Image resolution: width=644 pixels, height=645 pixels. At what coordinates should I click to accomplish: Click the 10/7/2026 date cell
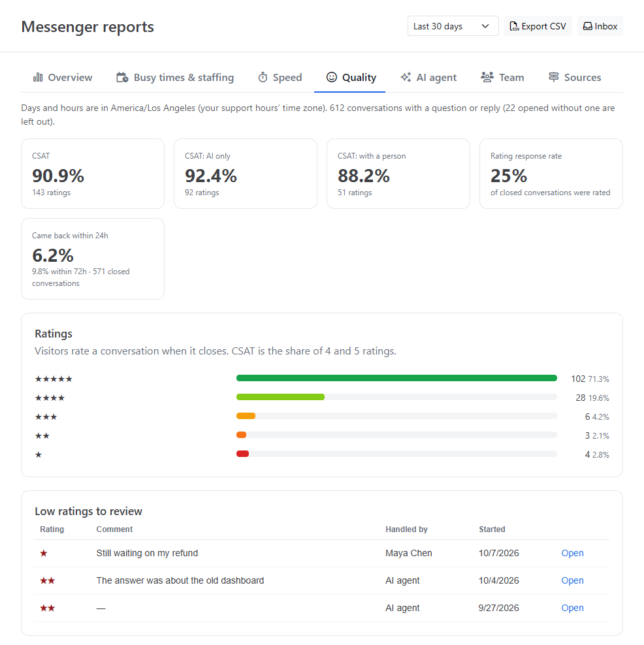point(499,553)
